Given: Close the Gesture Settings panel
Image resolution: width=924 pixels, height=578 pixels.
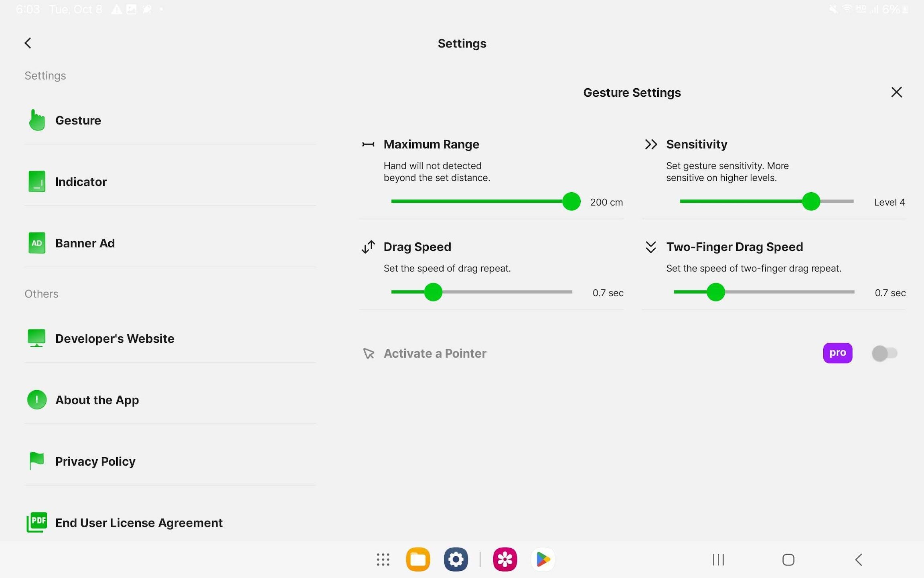Looking at the screenshot, I should click(896, 92).
